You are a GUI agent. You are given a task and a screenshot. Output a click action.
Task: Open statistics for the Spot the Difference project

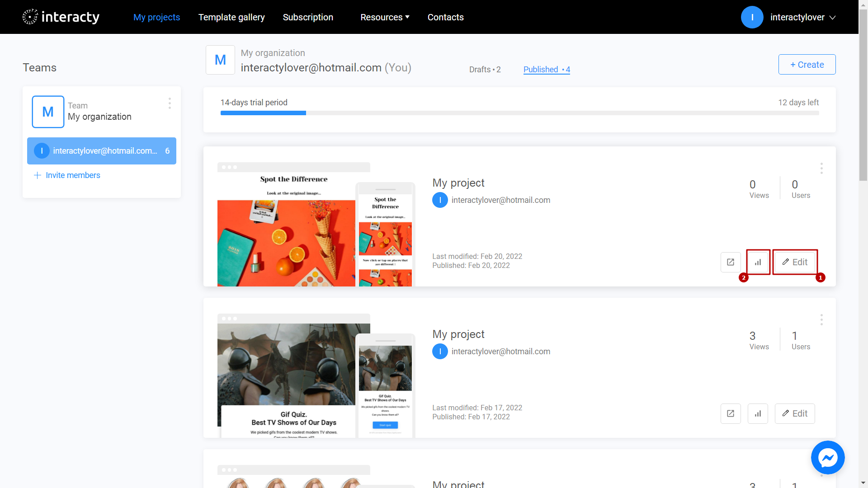[758, 262]
